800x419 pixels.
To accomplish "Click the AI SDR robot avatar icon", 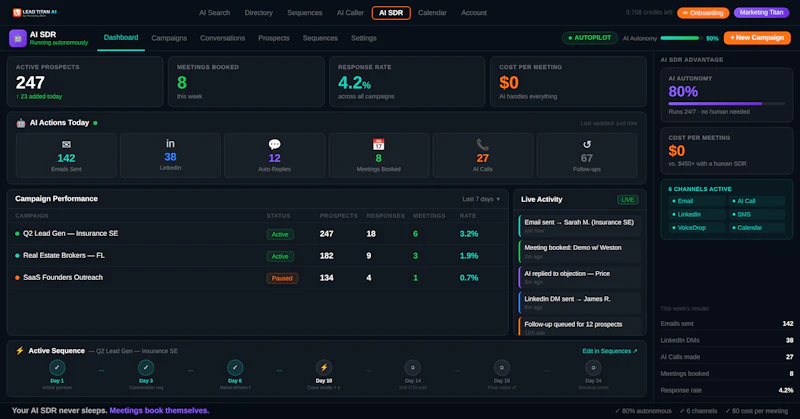I will pyautogui.click(x=18, y=38).
